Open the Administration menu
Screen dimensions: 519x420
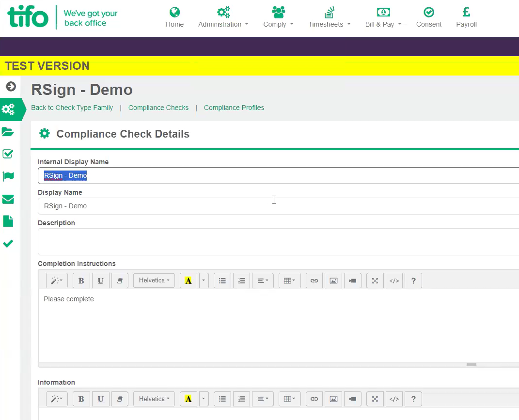(x=223, y=17)
